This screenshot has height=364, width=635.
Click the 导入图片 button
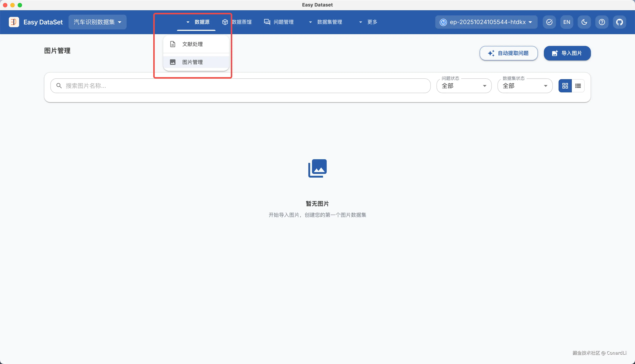pyautogui.click(x=567, y=53)
